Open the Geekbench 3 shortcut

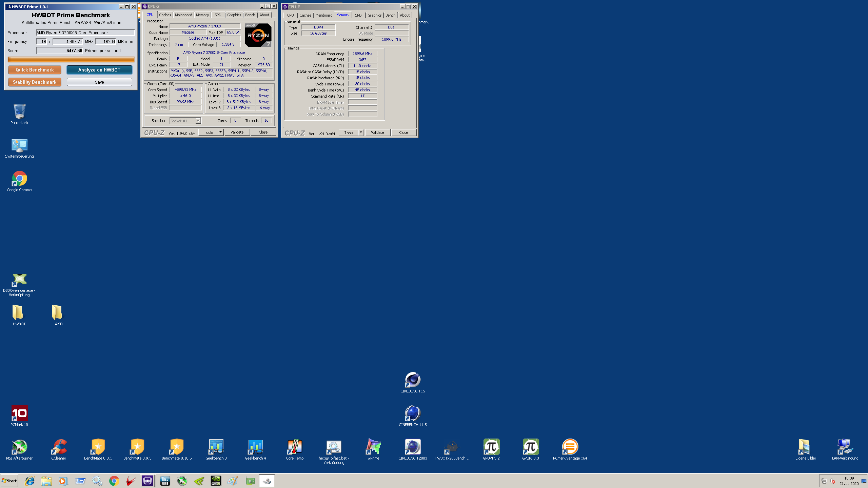click(216, 449)
